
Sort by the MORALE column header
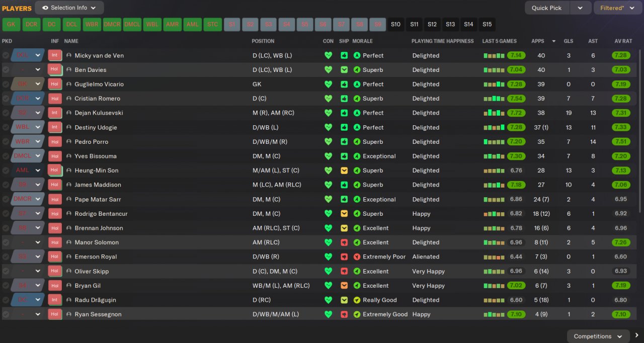pyautogui.click(x=362, y=41)
